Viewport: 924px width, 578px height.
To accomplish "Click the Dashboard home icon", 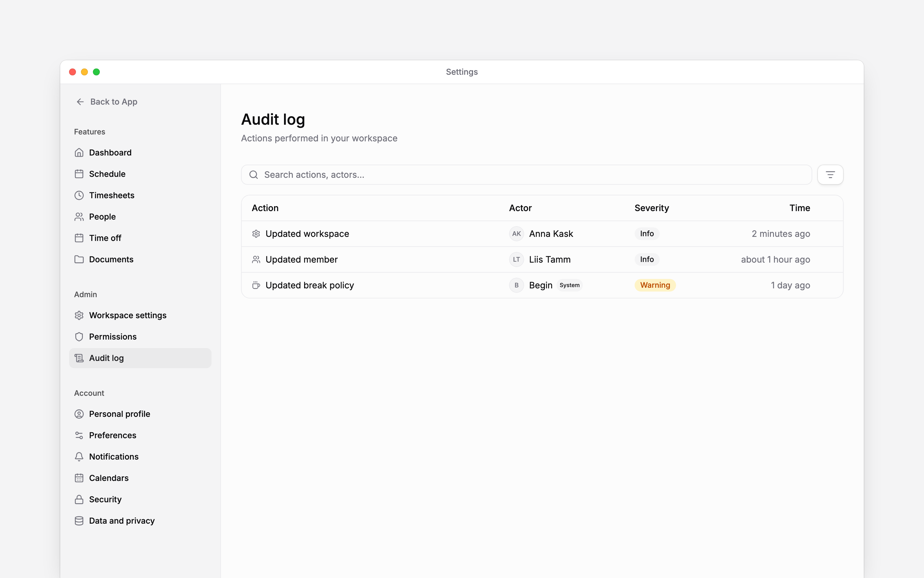I will click(x=79, y=153).
